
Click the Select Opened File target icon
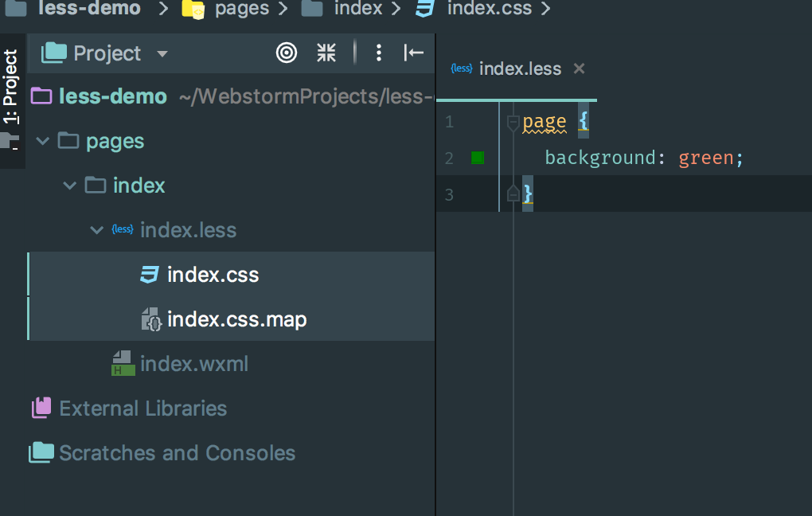coord(287,53)
